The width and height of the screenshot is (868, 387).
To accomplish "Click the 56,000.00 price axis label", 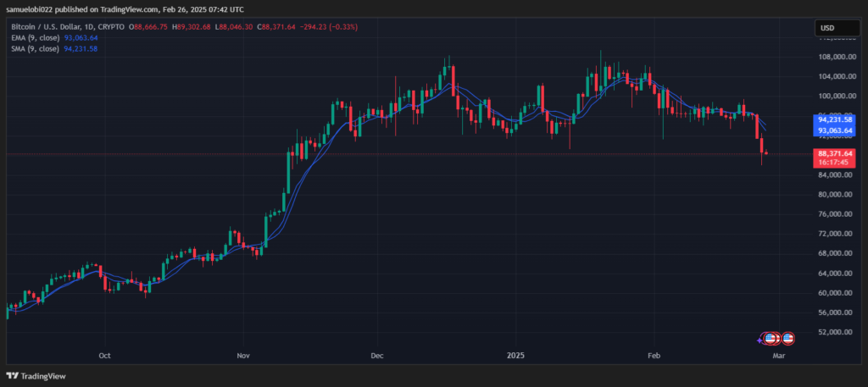I will [834, 312].
